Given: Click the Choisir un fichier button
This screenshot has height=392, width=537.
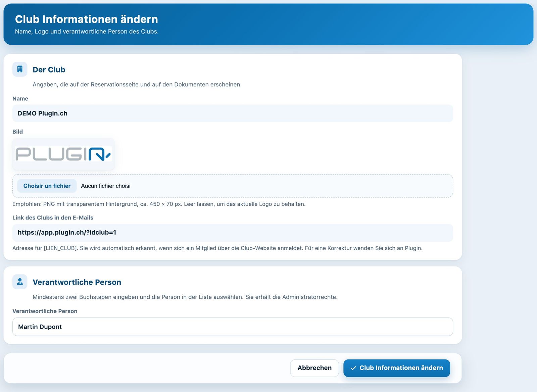Looking at the screenshot, I should 47,186.
